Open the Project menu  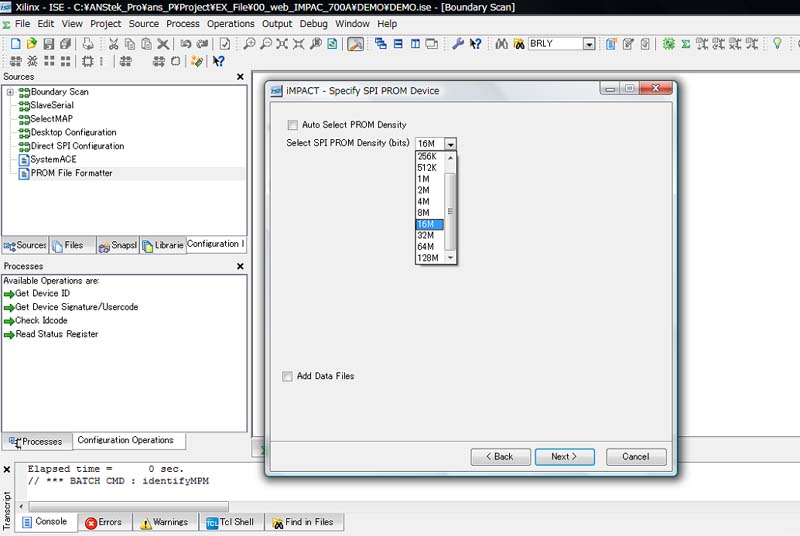point(106,24)
